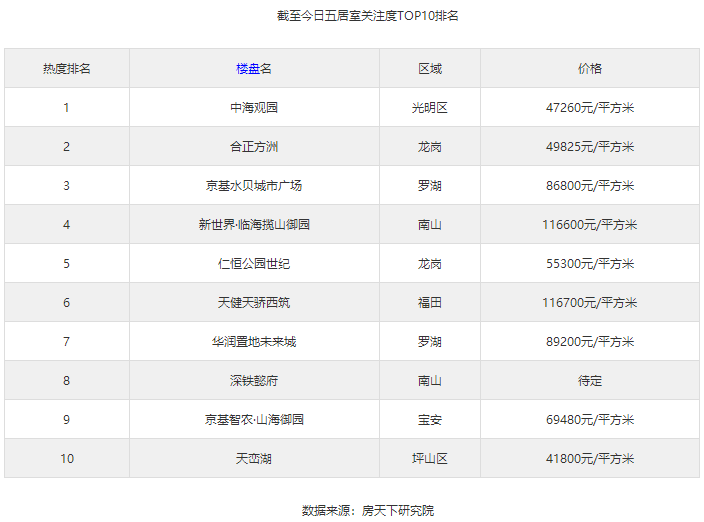
Task: Click the 区域 column header
Action: coord(429,68)
